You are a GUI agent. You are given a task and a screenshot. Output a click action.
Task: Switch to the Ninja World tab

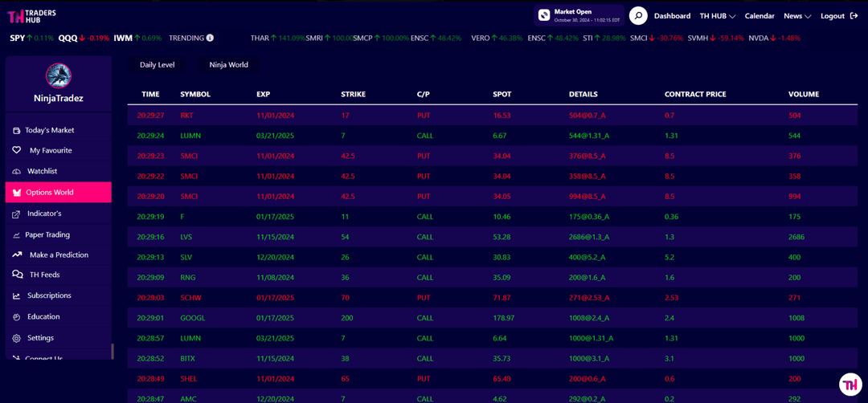point(228,65)
